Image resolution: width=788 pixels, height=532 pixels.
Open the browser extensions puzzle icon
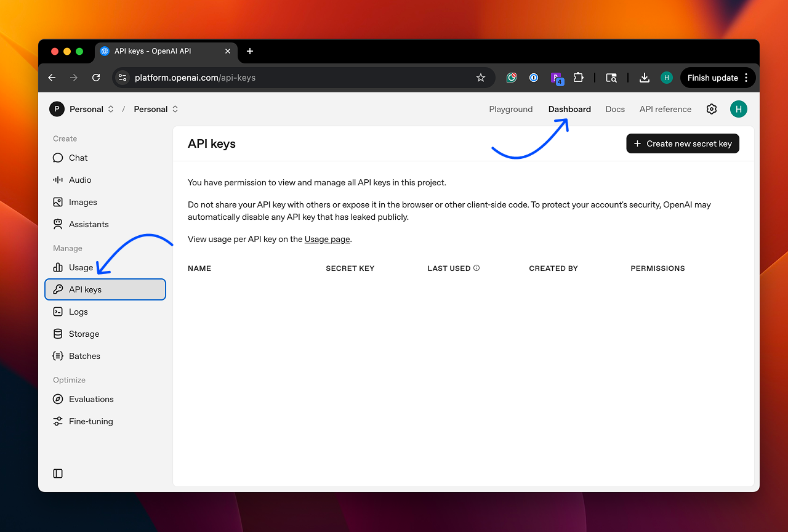click(578, 78)
